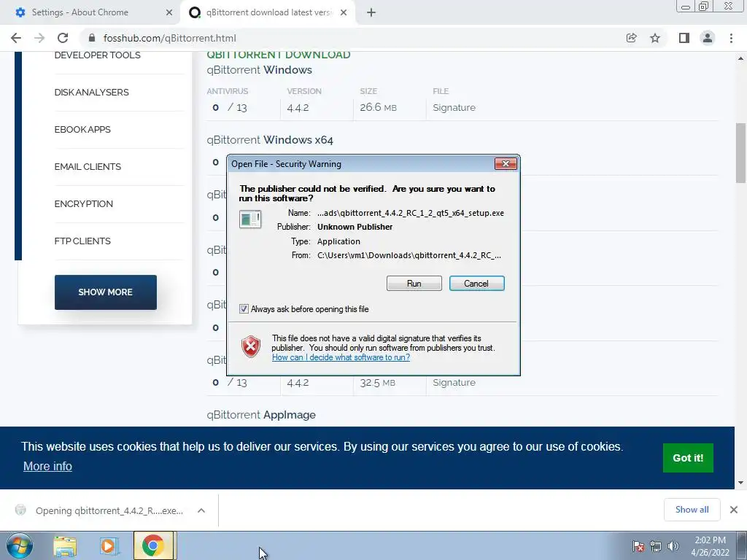
Task: Click the padlock site info icon
Action: pyautogui.click(x=92, y=38)
